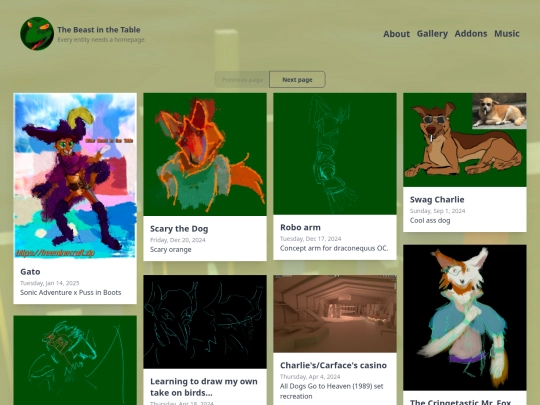Click the disabled Previous page button
Screen dimensions: 540x405
pos(242,80)
